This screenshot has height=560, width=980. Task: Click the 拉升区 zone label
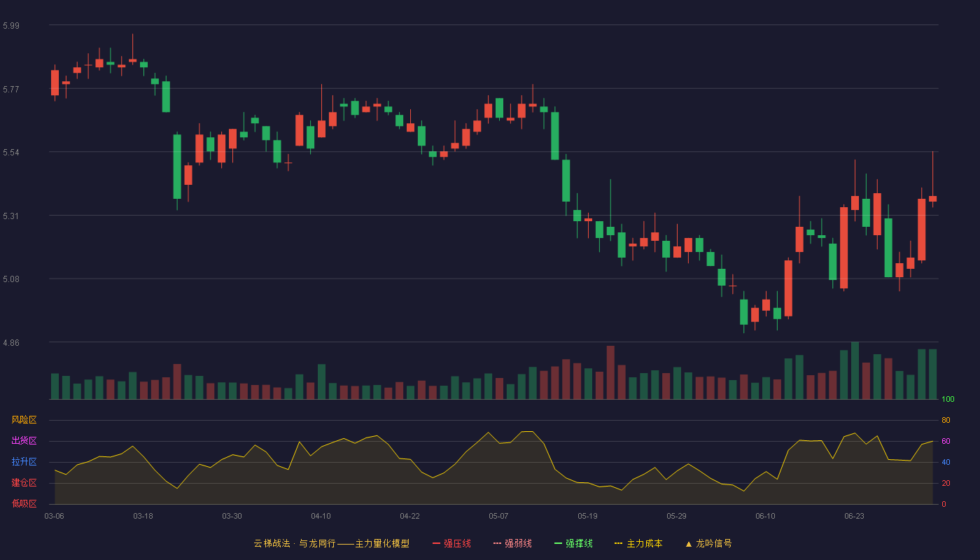pos(24,462)
